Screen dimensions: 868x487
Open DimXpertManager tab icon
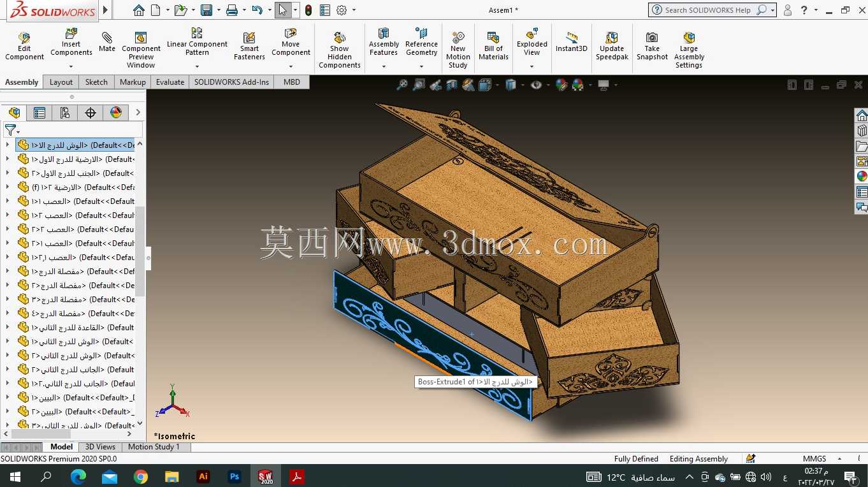90,113
